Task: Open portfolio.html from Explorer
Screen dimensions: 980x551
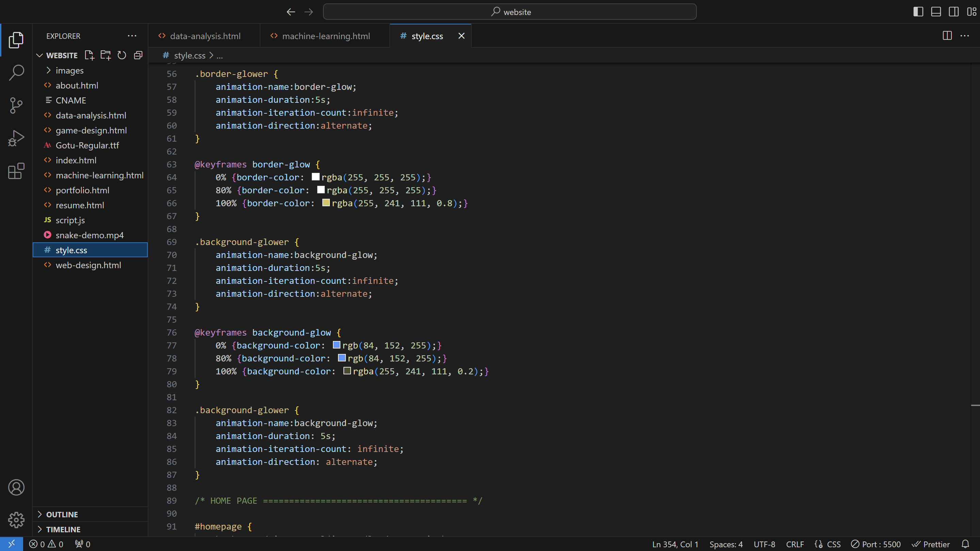Action: coord(90,190)
